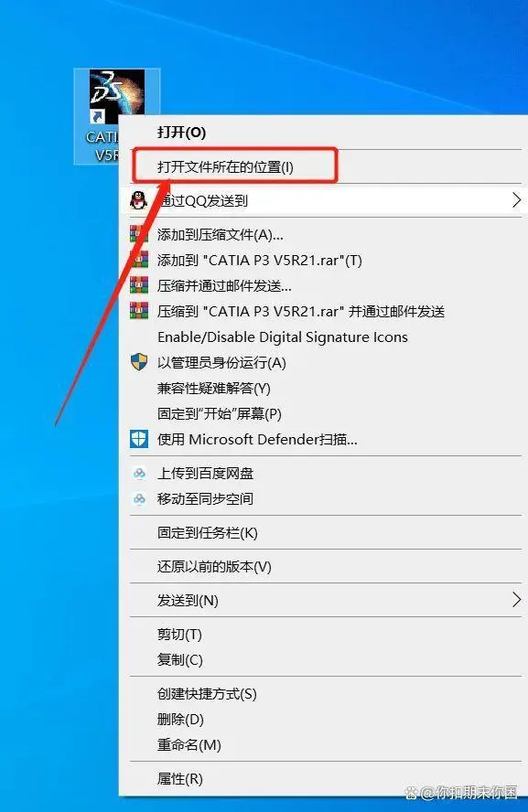This screenshot has height=812, width=528.
Task: Choose 打开文件所在的位置(I)
Action: pyautogui.click(x=225, y=166)
